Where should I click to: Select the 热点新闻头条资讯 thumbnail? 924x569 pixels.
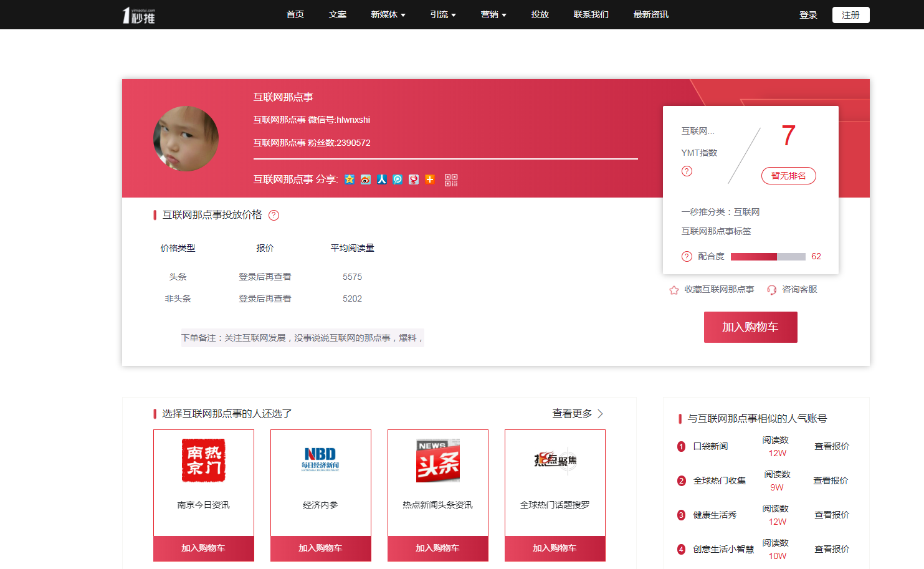pos(438,461)
